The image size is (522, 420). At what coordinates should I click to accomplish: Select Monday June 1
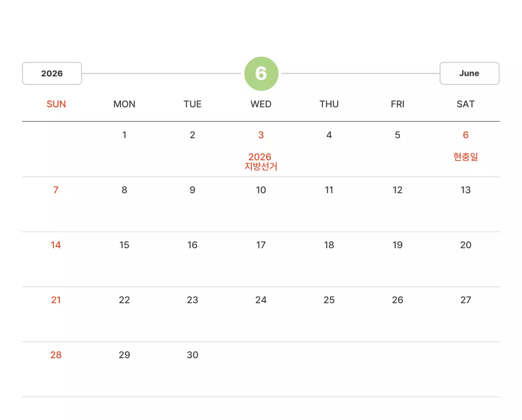(x=124, y=135)
